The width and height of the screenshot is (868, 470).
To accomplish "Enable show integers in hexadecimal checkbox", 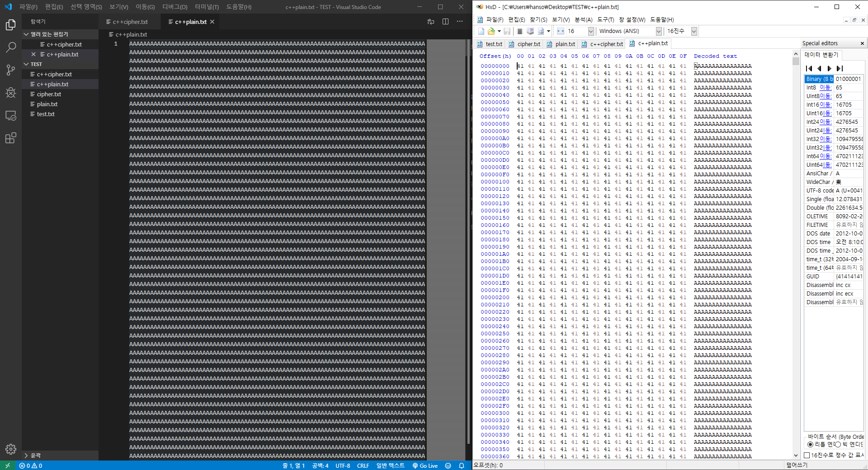I will 807,455.
